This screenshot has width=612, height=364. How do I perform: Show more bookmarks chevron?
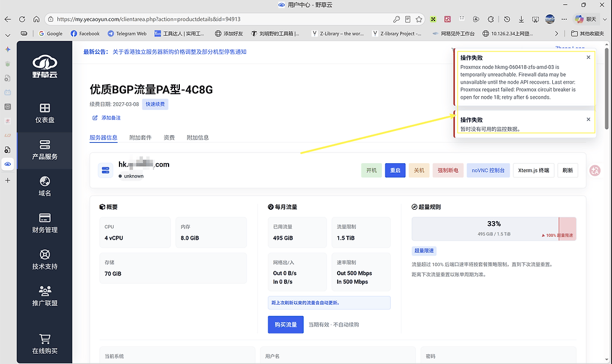[556, 33]
